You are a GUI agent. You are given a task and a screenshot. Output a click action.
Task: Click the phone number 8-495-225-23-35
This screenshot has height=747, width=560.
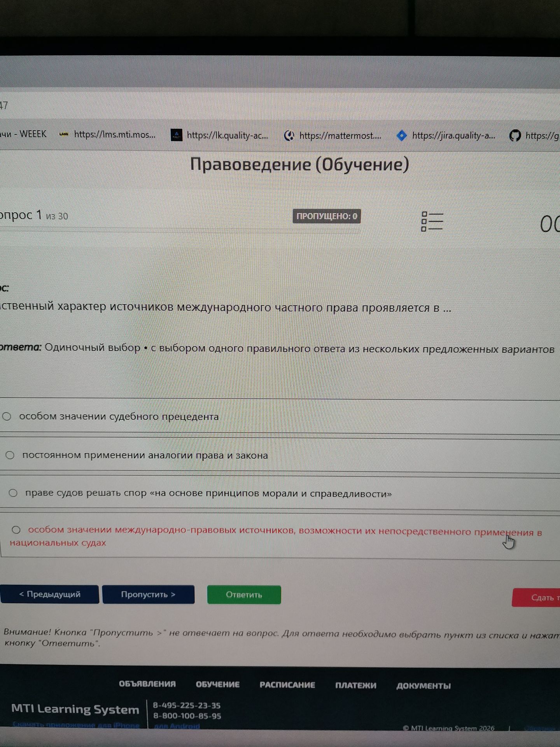[187, 705]
